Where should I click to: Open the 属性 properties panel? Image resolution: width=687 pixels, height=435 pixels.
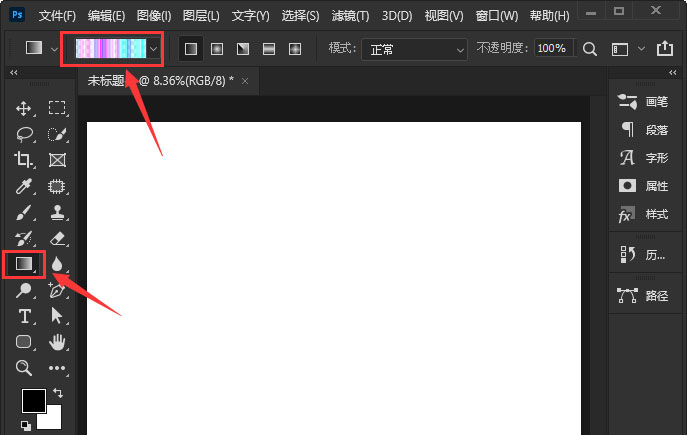[643, 186]
